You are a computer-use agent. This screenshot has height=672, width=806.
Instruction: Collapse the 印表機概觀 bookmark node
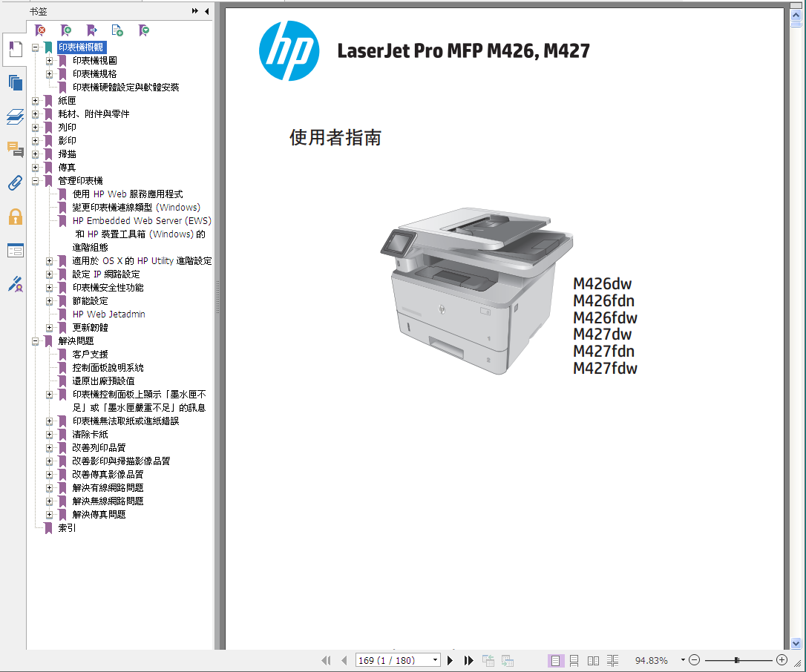35,47
